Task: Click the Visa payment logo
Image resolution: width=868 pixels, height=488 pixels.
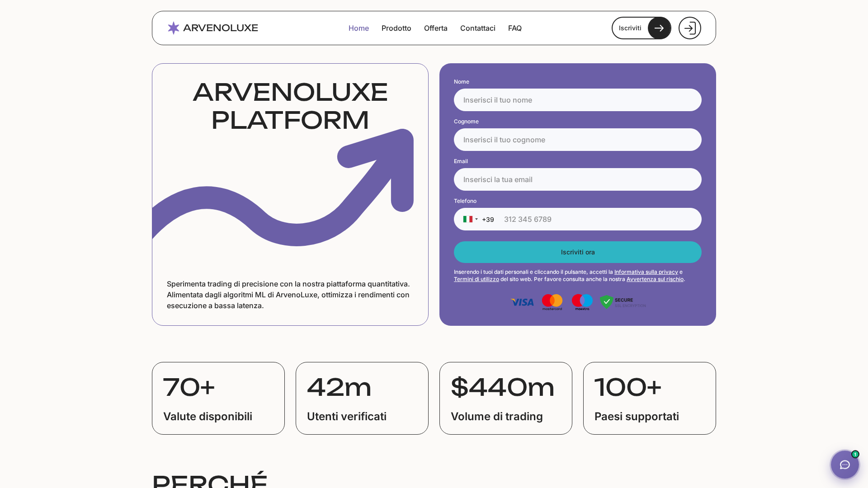Action: (522, 302)
